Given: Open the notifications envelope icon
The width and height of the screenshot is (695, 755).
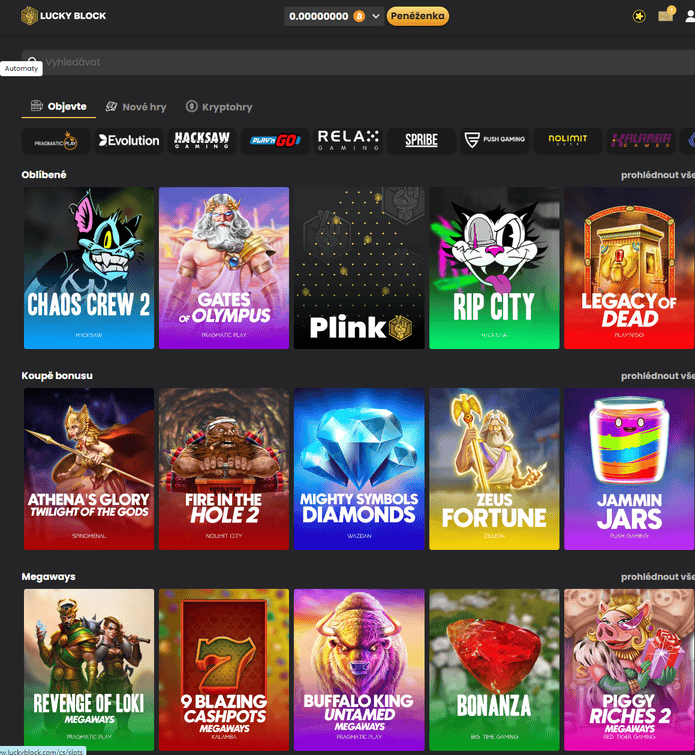Looking at the screenshot, I should click(666, 15).
